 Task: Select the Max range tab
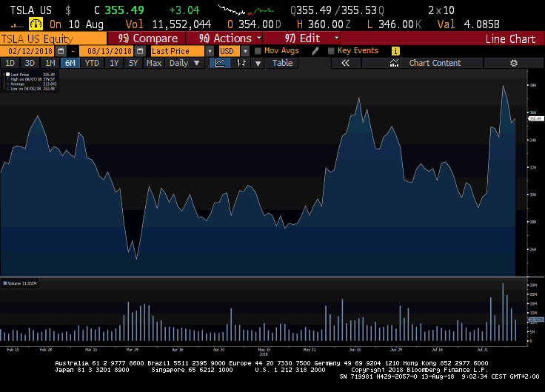154,63
